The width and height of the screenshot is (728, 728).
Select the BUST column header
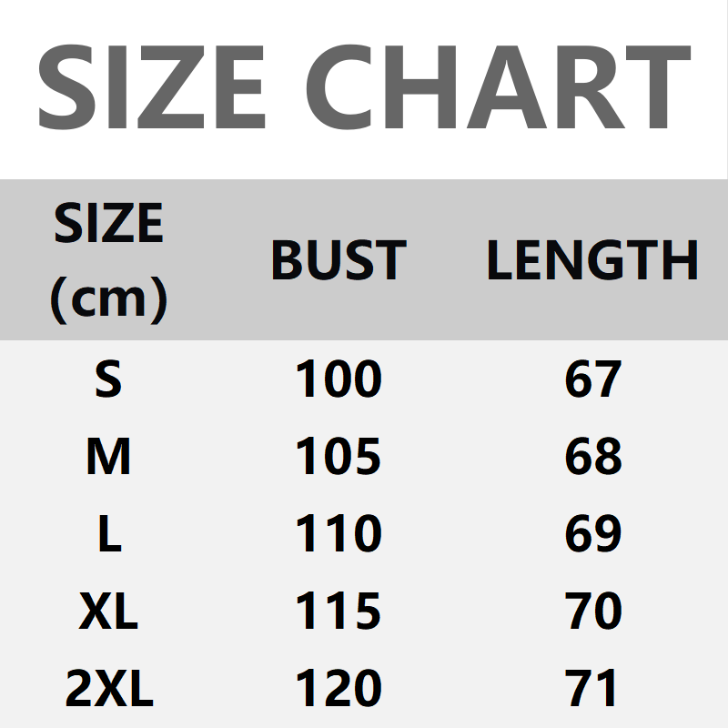point(338,260)
